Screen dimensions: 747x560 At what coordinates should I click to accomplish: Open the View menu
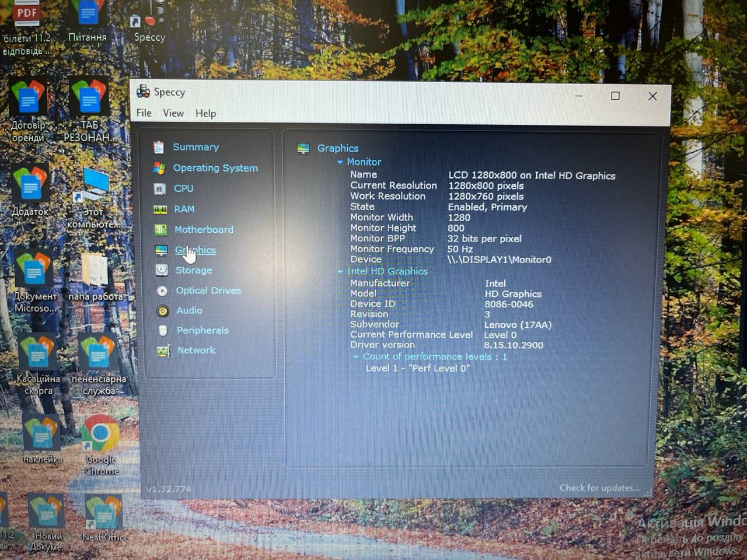pos(173,113)
